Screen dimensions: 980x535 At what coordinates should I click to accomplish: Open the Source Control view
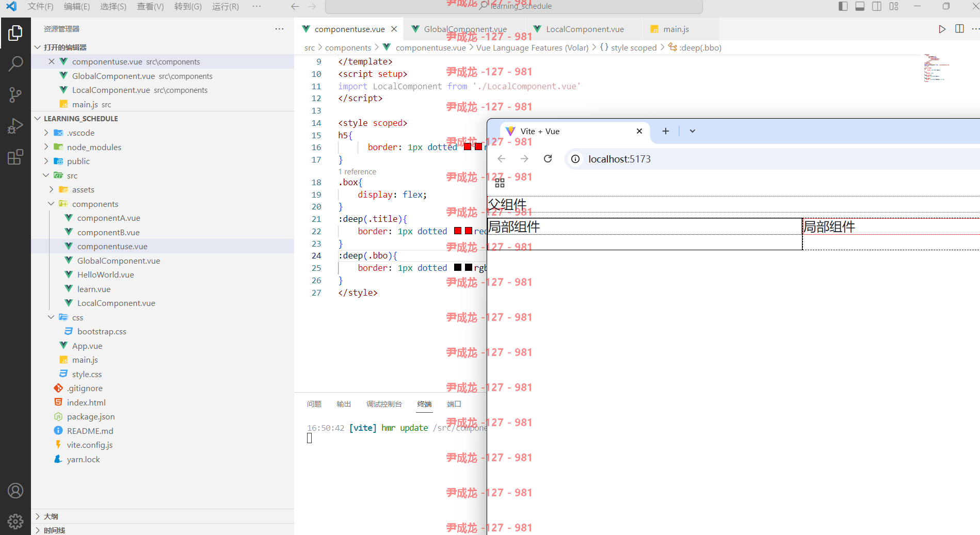click(15, 94)
